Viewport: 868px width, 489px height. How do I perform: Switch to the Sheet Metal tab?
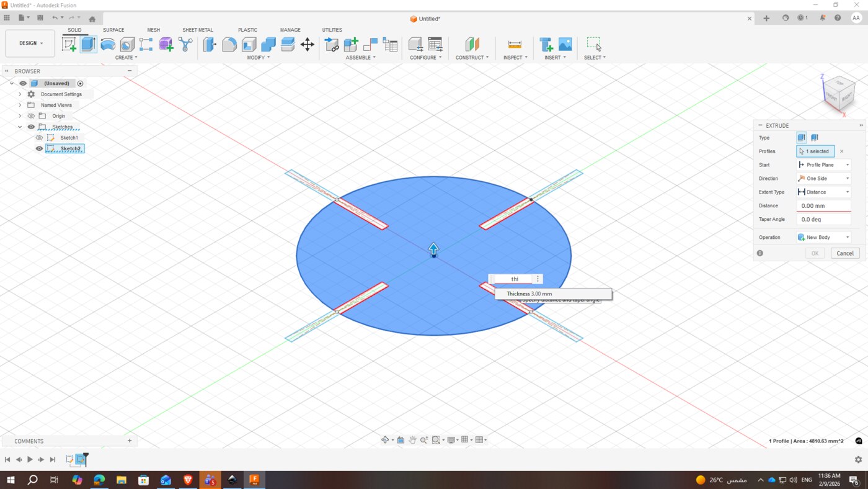(x=198, y=30)
